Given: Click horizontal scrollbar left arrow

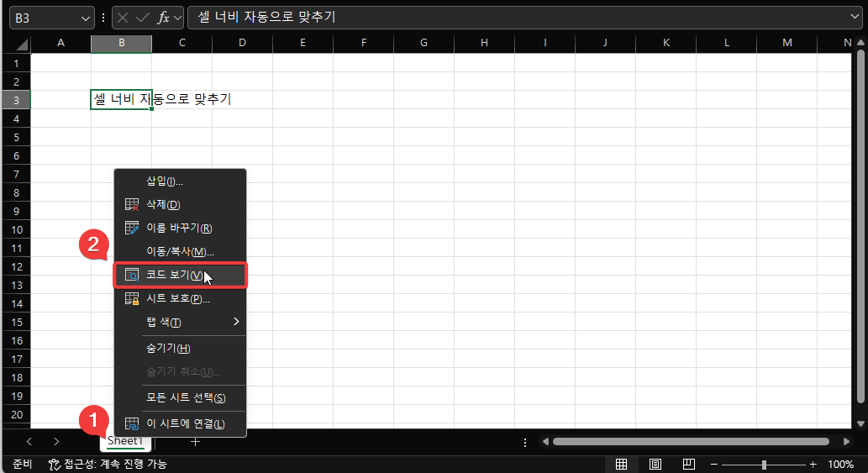Looking at the screenshot, I should click(x=546, y=441).
